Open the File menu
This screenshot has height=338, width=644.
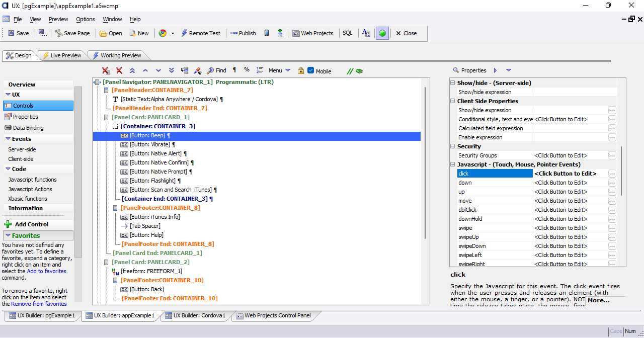[18, 19]
